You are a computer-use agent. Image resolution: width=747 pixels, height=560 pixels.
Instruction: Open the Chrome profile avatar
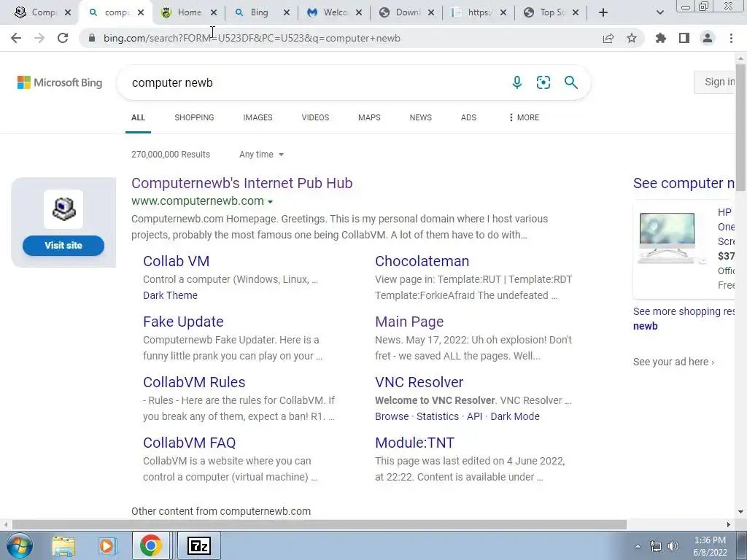click(708, 38)
